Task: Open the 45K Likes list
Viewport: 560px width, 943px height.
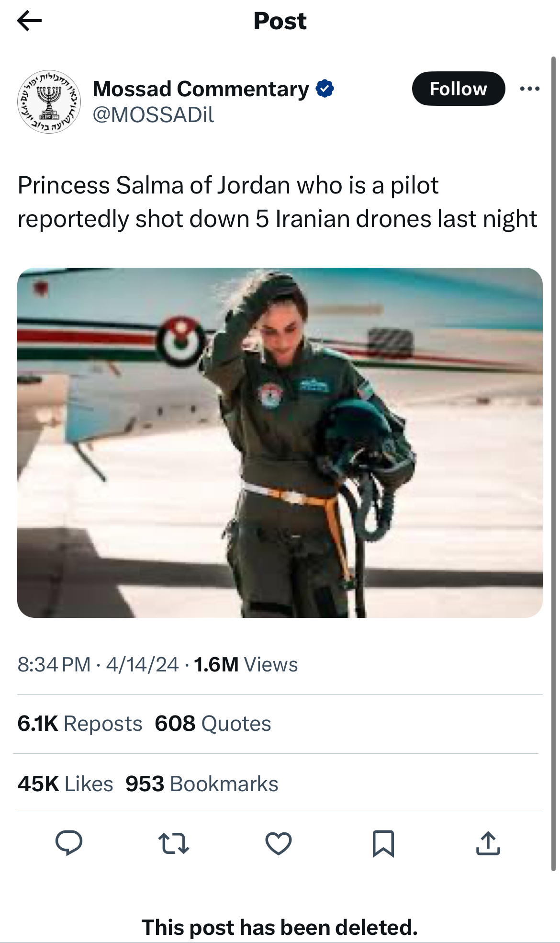Action: point(66,784)
